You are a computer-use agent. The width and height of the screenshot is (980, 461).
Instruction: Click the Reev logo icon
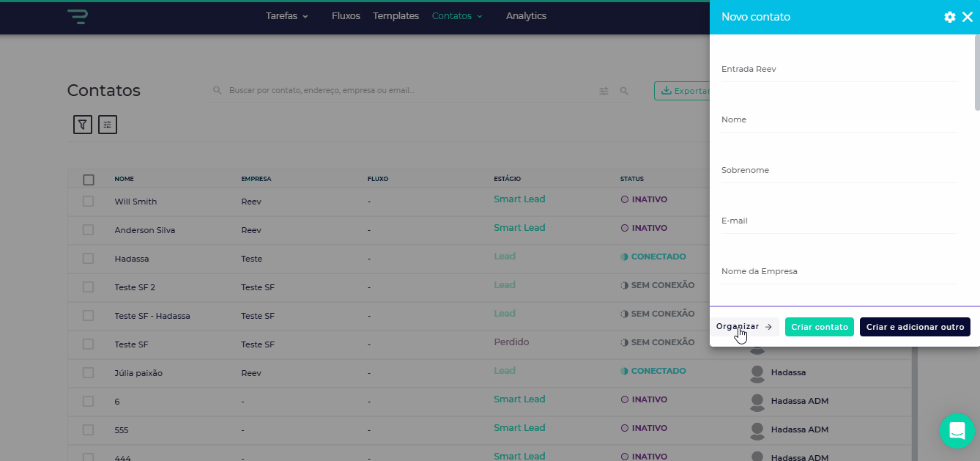78,16
